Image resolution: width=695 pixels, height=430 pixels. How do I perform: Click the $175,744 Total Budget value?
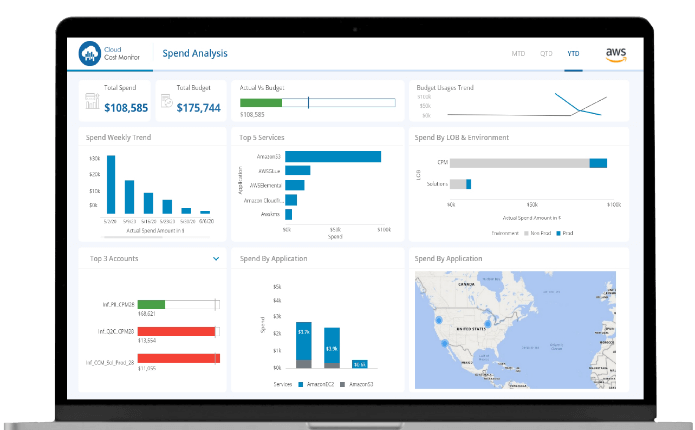[x=198, y=108]
